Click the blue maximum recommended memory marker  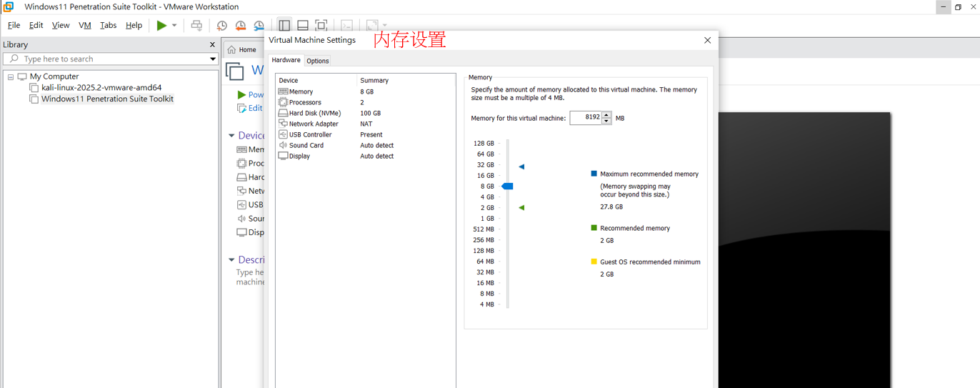tap(521, 166)
